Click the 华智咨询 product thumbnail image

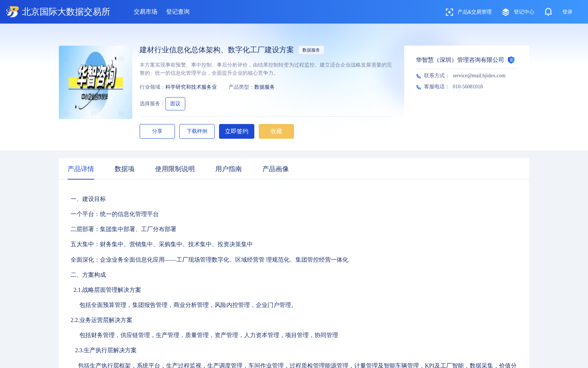[96, 82]
